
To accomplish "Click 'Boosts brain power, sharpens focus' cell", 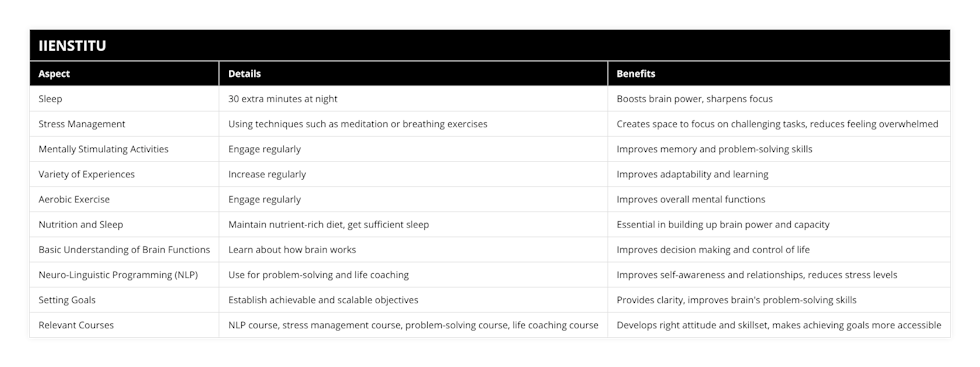I will click(x=779, y=99).
